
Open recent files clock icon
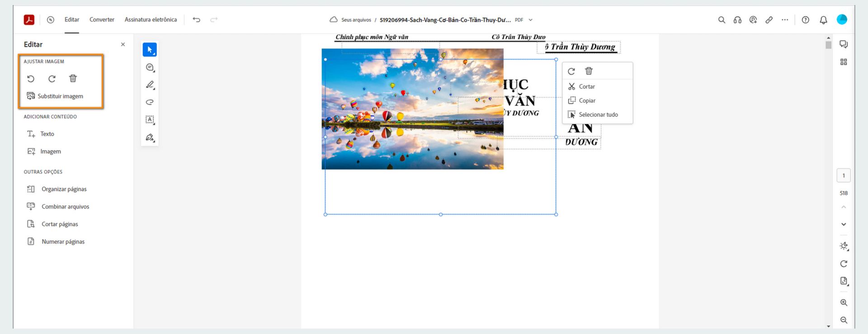coord(51,19)
